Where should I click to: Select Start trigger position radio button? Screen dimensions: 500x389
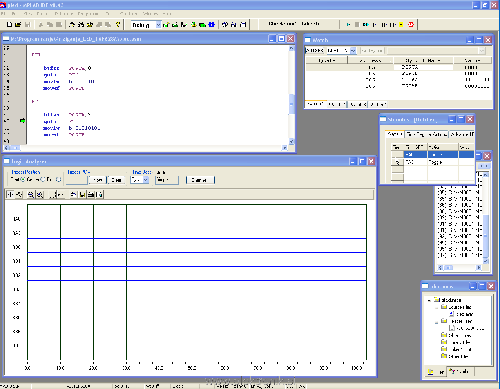pyautogui.click(x=23, y=179)
